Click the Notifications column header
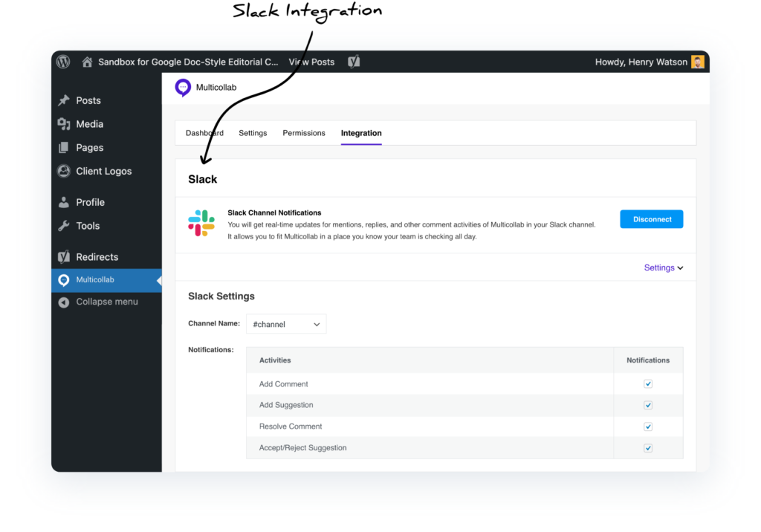The width and height of the screenshot is (761, 532). [x=648, y=360]
